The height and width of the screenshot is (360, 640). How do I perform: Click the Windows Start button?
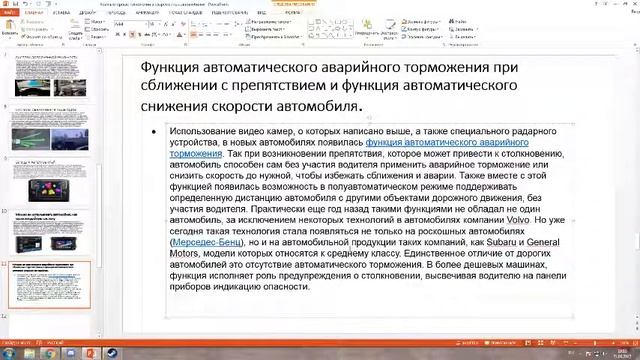tap(8, 353)
